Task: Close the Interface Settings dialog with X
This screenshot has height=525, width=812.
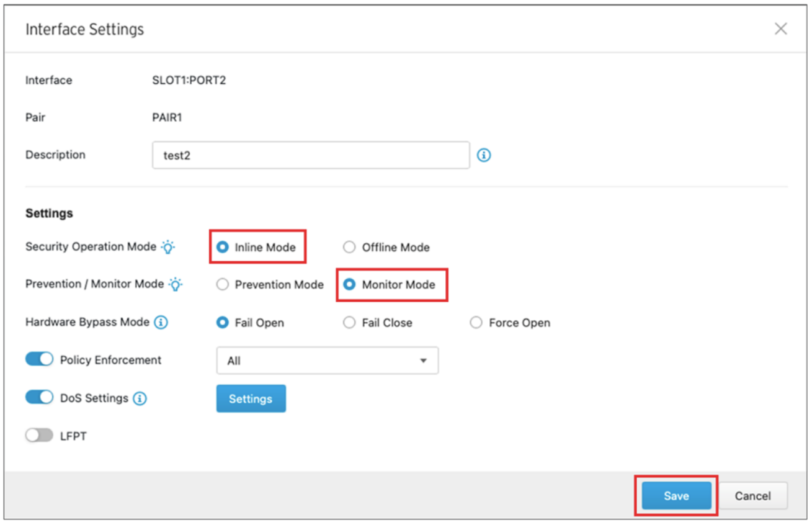Action: 781,29
